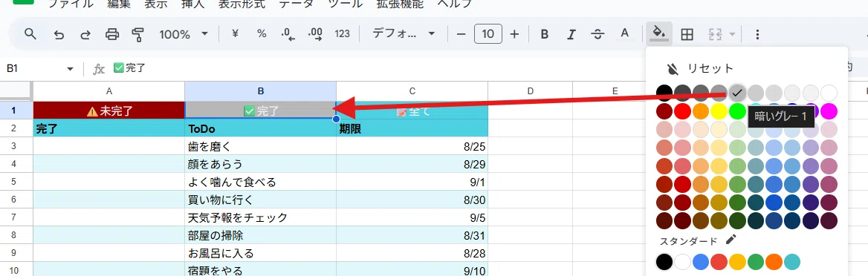This screenshot has height=276, width=868.
Task: Choose the orange standard color
Action: (774, 262)
